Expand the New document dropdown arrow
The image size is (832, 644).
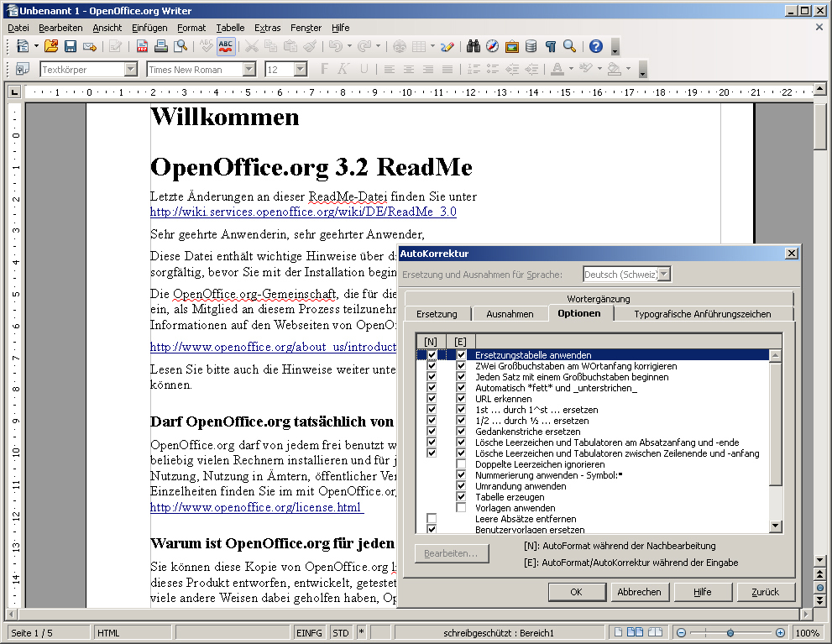click(x=36, y=47)
